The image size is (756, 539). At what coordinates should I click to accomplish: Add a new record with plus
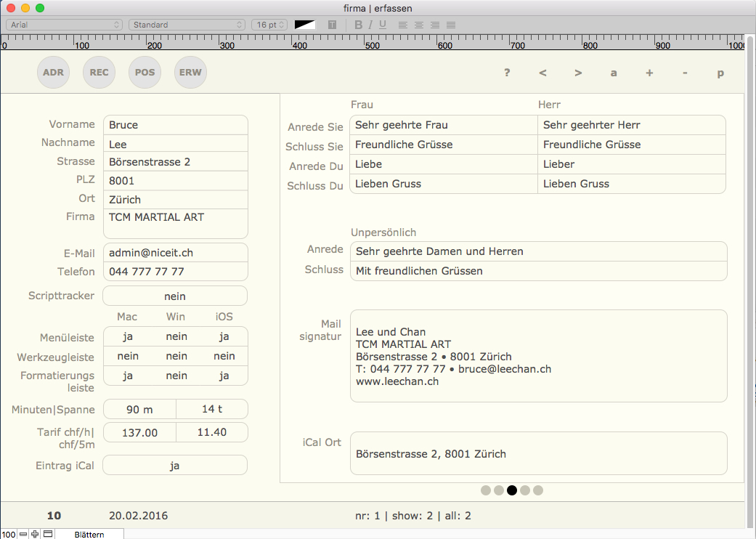pos(649,73)
